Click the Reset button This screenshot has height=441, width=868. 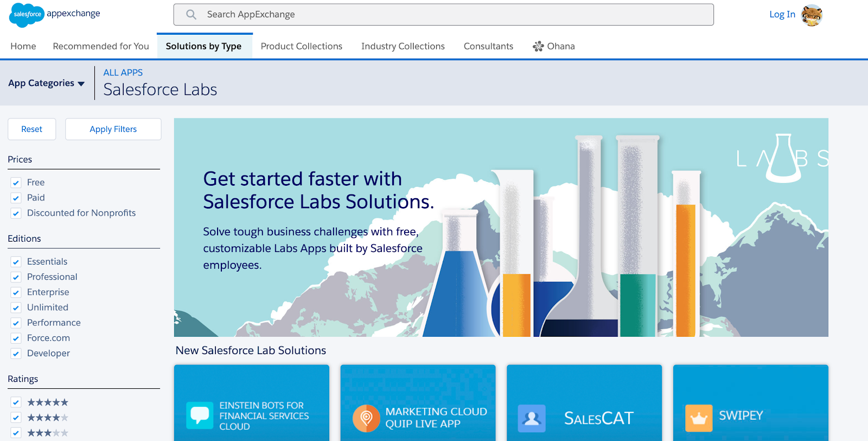coord(32,129)
